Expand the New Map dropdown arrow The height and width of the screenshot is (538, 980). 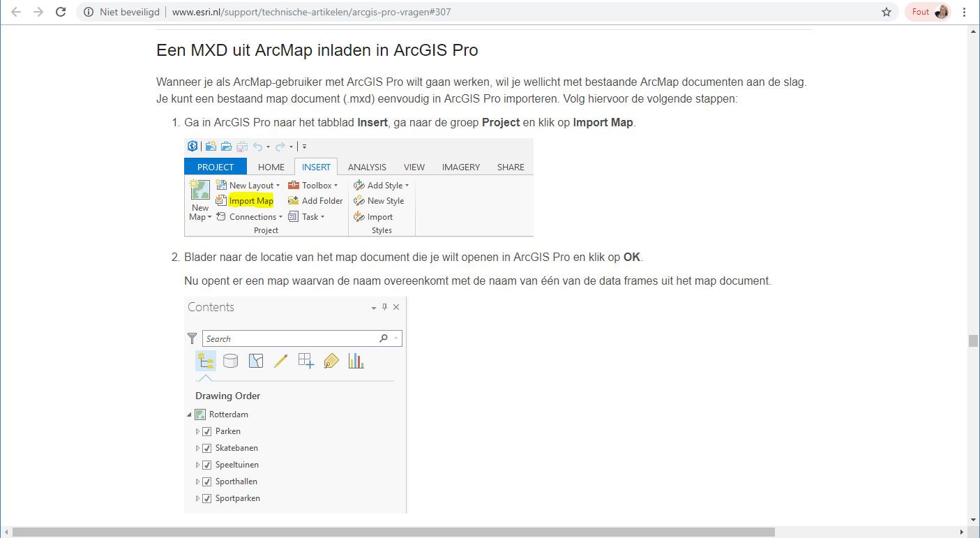coord(210,217)
